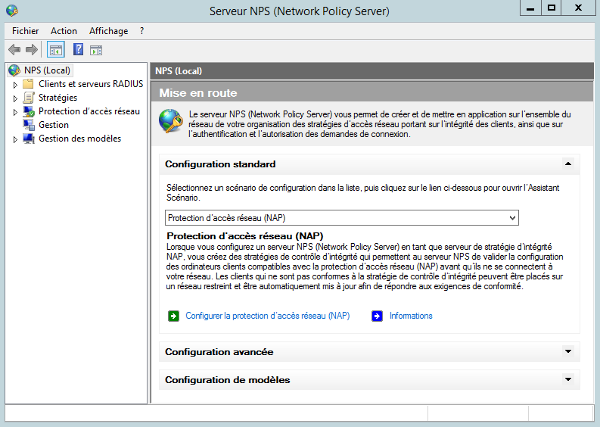Expand the Clients et serveurs RADIUS arrow
Viewport: 600px width, 427px height.
point(15,84)
